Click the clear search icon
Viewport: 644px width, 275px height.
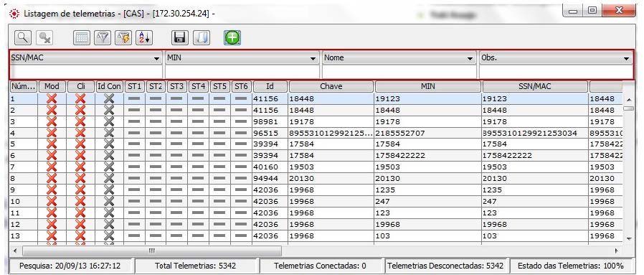coord(44,38)
